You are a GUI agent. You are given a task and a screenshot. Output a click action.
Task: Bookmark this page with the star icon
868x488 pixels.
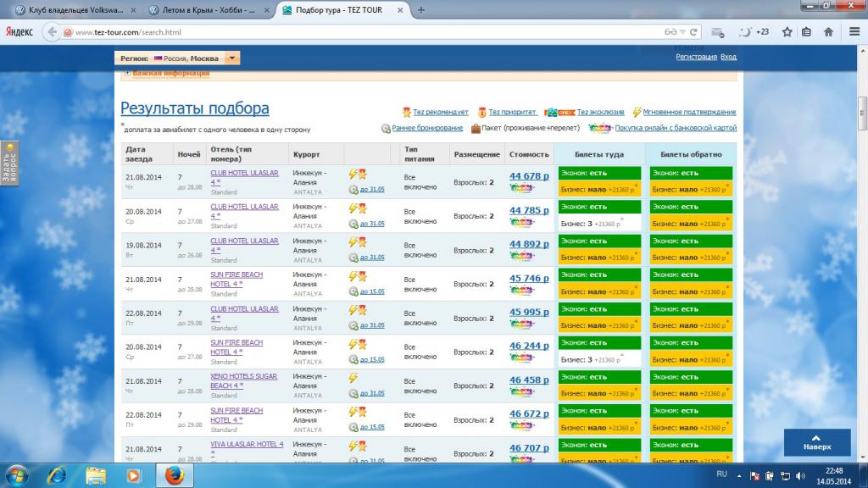[787, 32]
